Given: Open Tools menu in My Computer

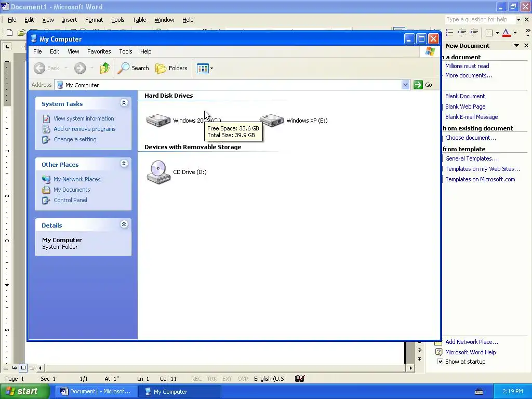Looking at the screenshot, I should [126, 51].
